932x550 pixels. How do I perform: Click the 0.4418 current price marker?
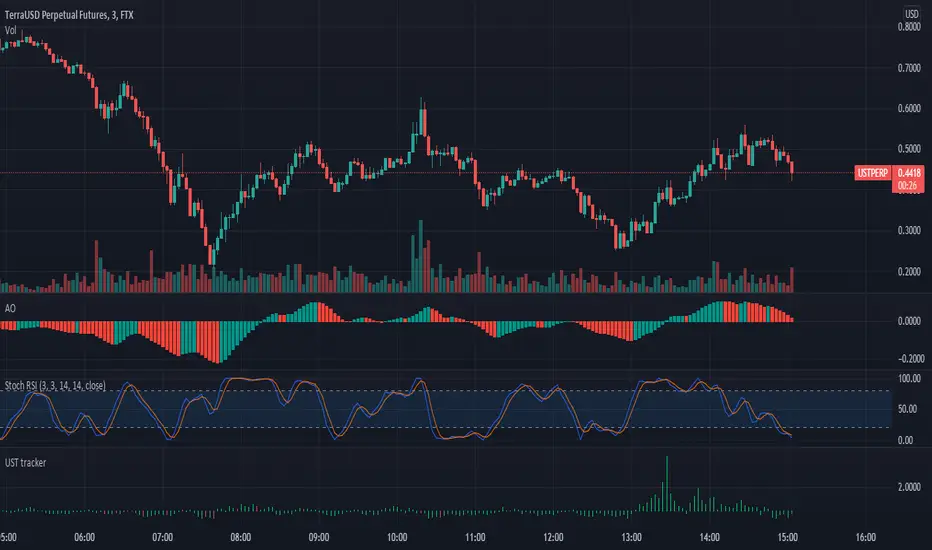click(x=908, y=173)
